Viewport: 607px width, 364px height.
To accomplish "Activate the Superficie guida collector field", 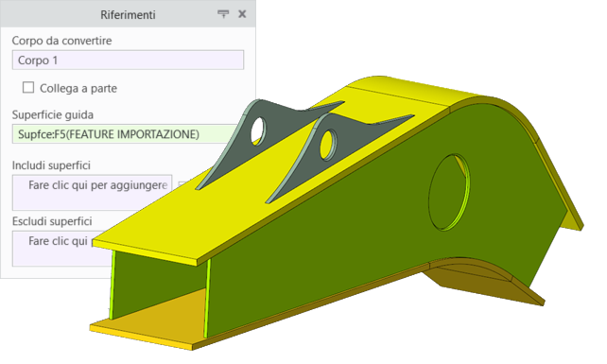I will point(126,134).
